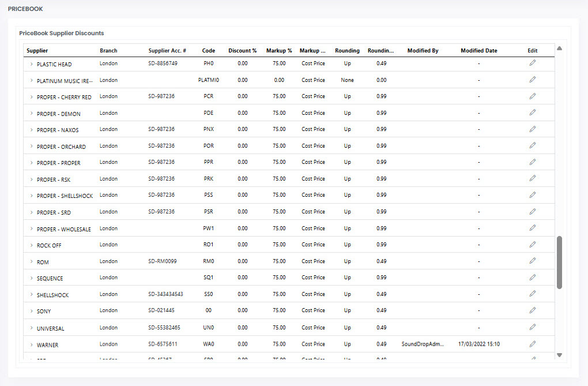Click the edit pencil for PLASTIC HEAD
The height and width of the screenshot is (386, 588).
532,63
